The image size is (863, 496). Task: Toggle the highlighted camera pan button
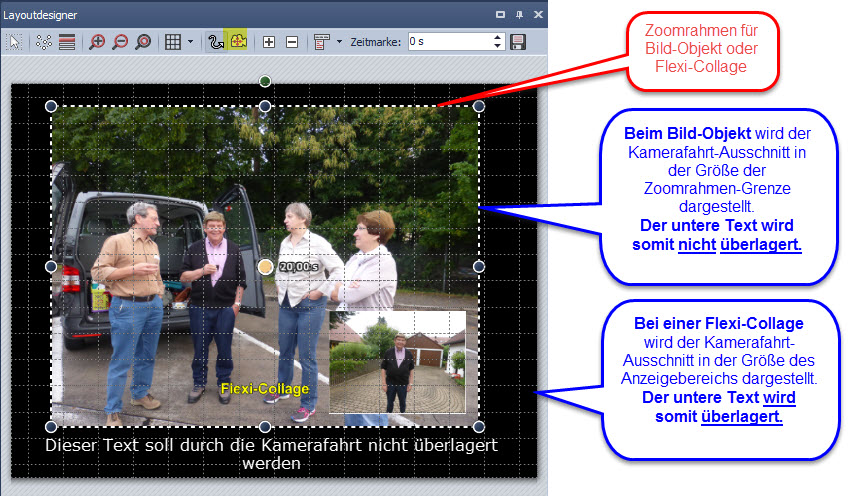click(239, 42)
